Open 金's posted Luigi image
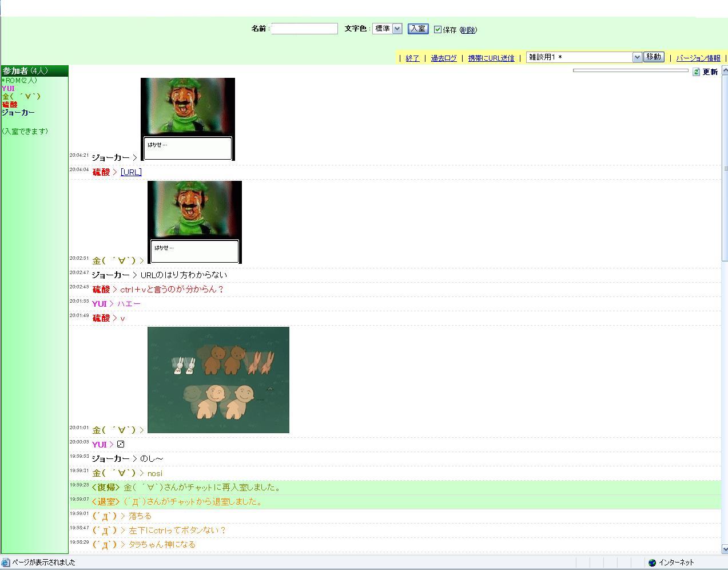 pos(194,223)
